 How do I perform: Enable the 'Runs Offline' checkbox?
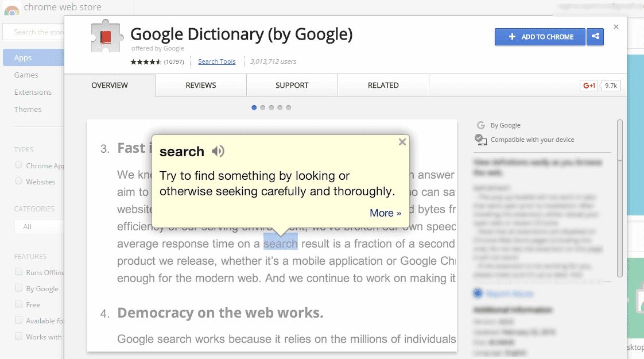19,272
